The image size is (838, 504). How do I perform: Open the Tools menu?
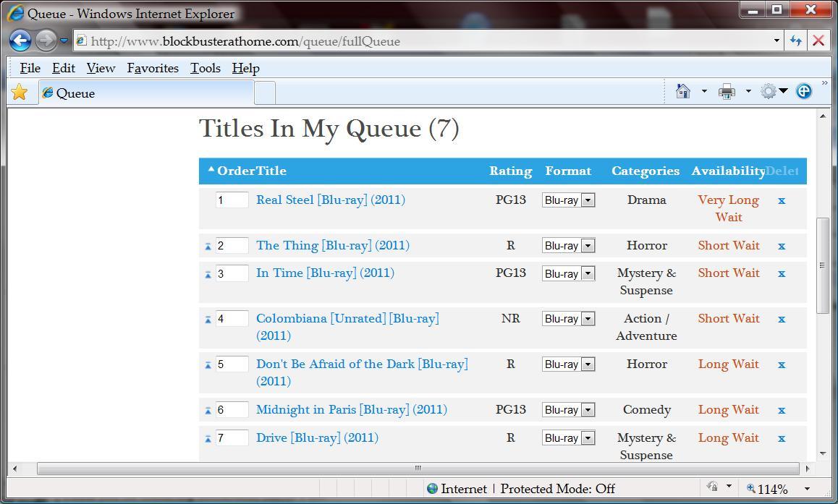point(206,68)
